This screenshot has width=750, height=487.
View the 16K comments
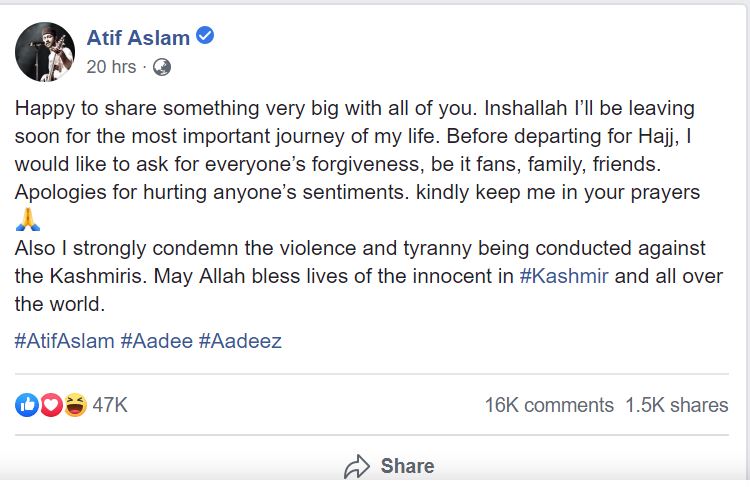[549, 405]
